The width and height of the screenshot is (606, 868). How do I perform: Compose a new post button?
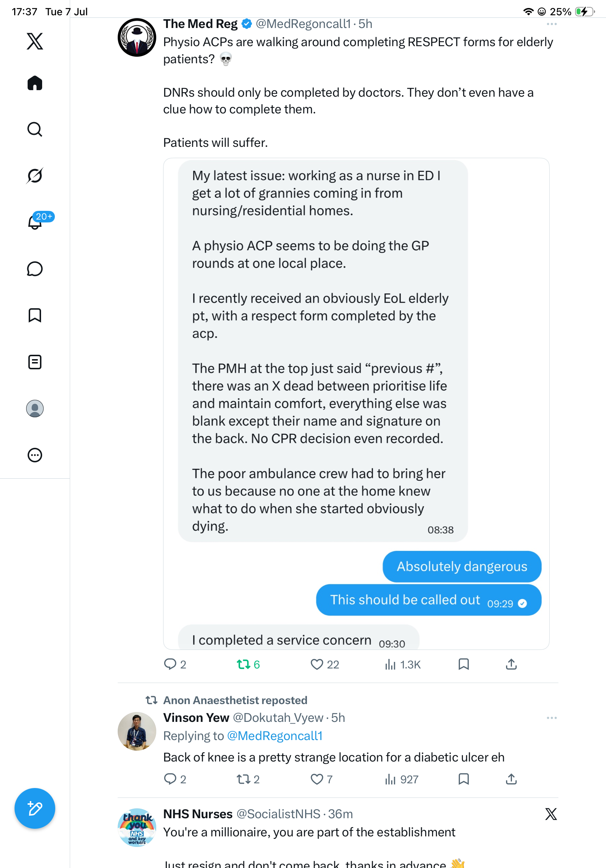click(x=35, y=808)
